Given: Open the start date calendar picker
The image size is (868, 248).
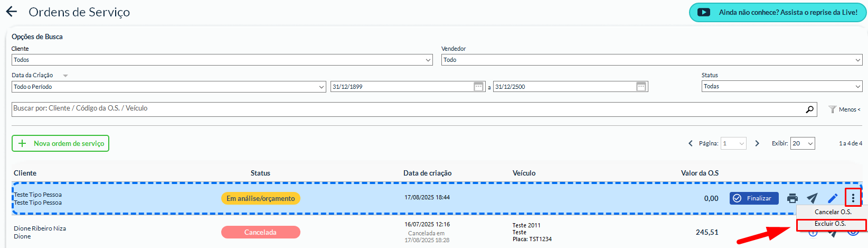Looking at the screenshot, I should click(x=478, y=87).
